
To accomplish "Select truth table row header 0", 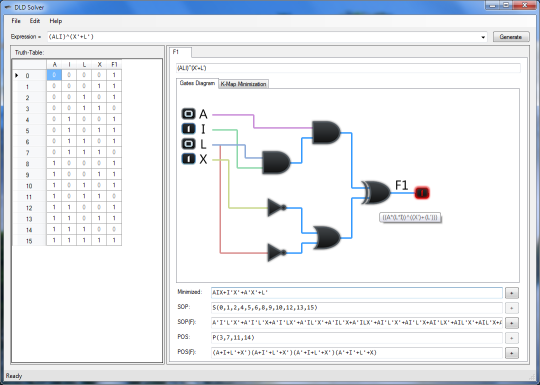I will [x=29, y=75].
